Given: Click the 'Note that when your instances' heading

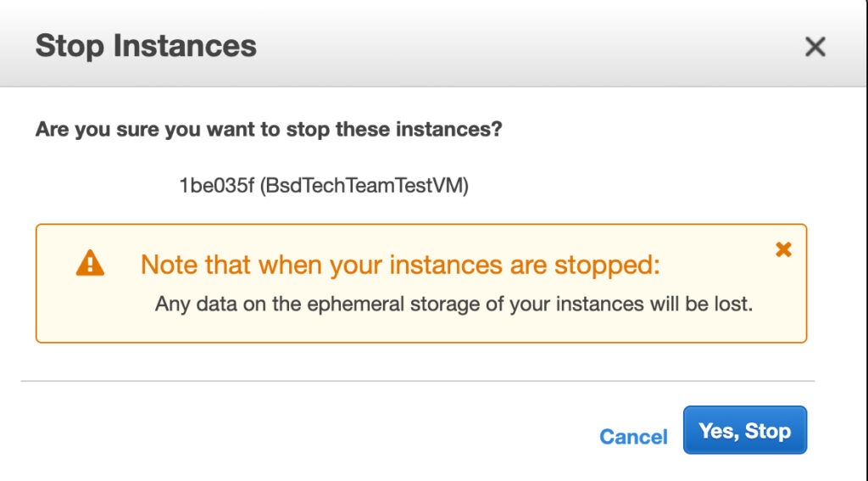Looking at the screenshot, I should pyautogui.click(x=400, y=265).
